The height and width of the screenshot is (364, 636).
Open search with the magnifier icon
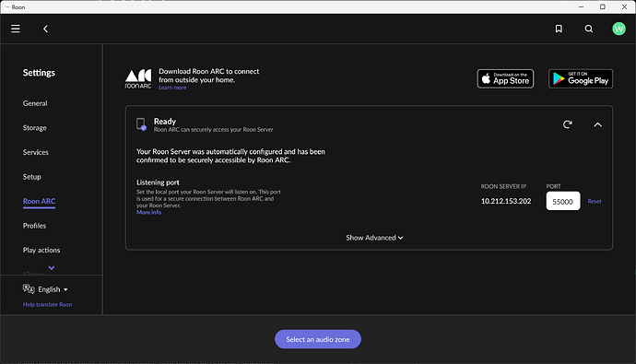tap(589, 29)
